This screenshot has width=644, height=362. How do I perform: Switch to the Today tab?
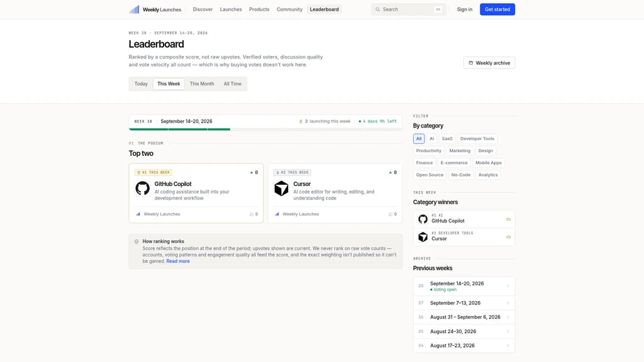coord(141,84)
